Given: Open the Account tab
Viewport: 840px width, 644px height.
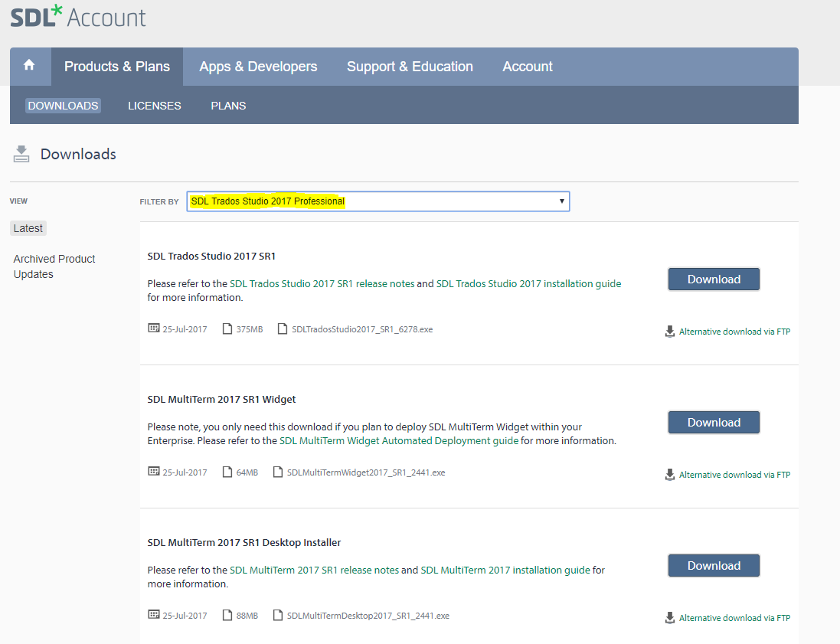Looking at the screenshot, I should [x=527, y=67].
